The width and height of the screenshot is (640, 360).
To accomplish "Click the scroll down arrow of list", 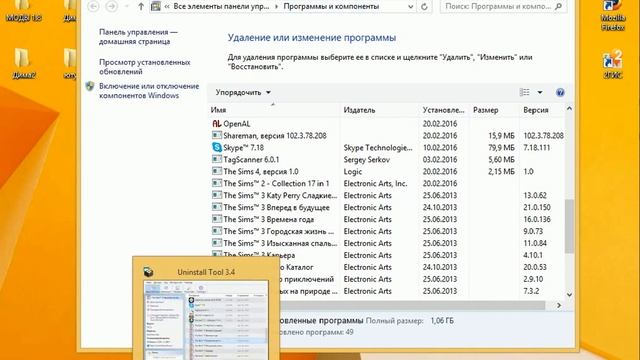I will coord(569,295).
